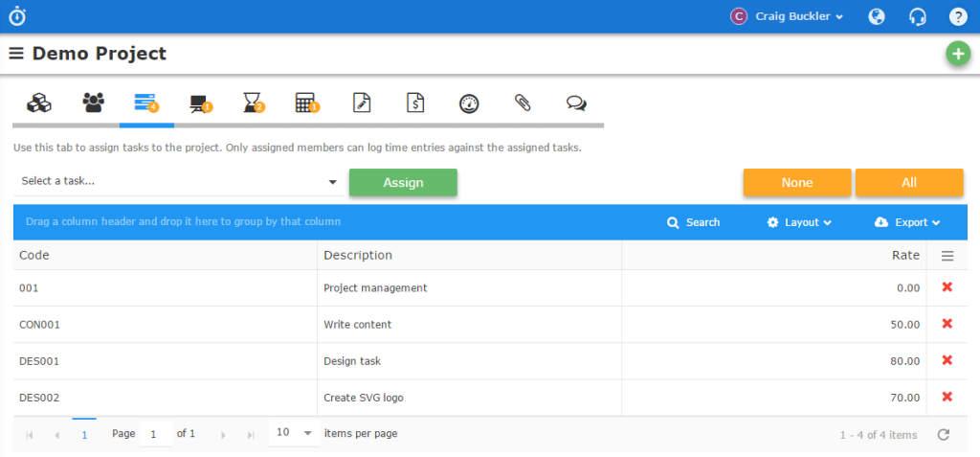The height and width of the screenshot is (457, 980).
Task: Open the calculator expenses tab
Action: (307, 103)
